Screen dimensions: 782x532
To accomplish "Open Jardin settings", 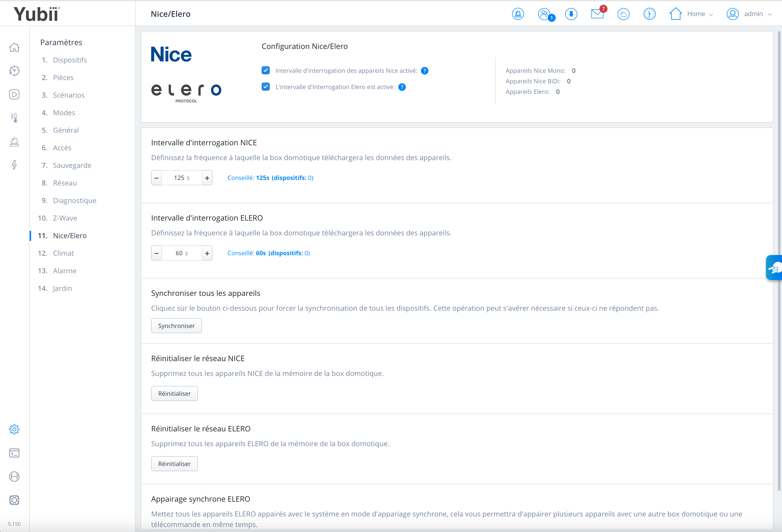I will pos(62,288).
